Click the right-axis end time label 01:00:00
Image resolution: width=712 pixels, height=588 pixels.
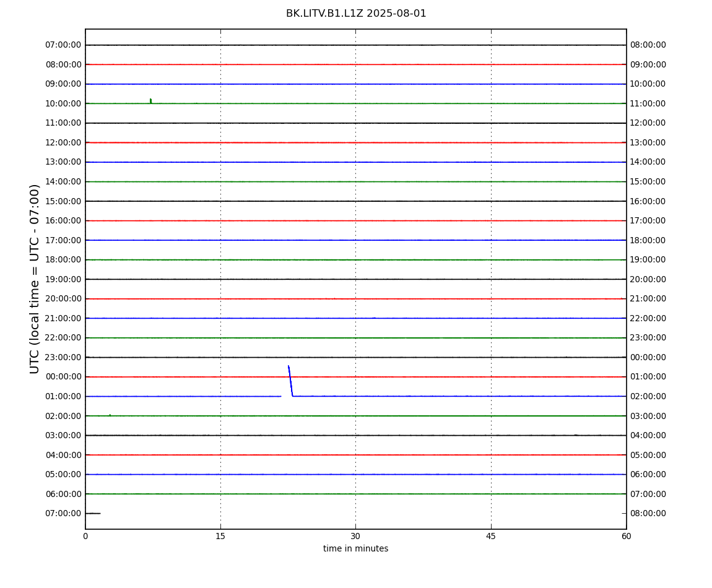pos(648,377)
